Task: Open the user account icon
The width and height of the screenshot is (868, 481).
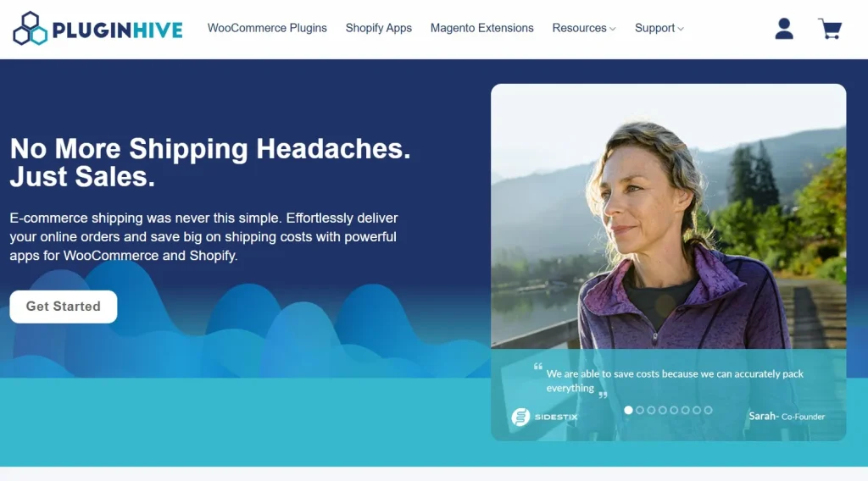Action: click(784, 29)
